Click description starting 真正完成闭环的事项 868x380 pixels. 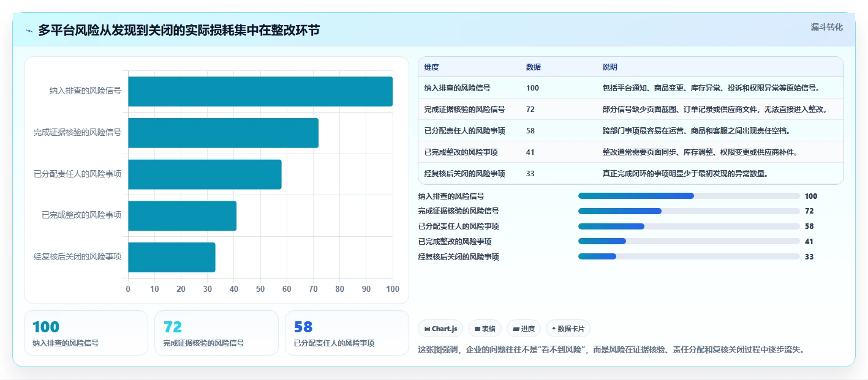(685, 174)
